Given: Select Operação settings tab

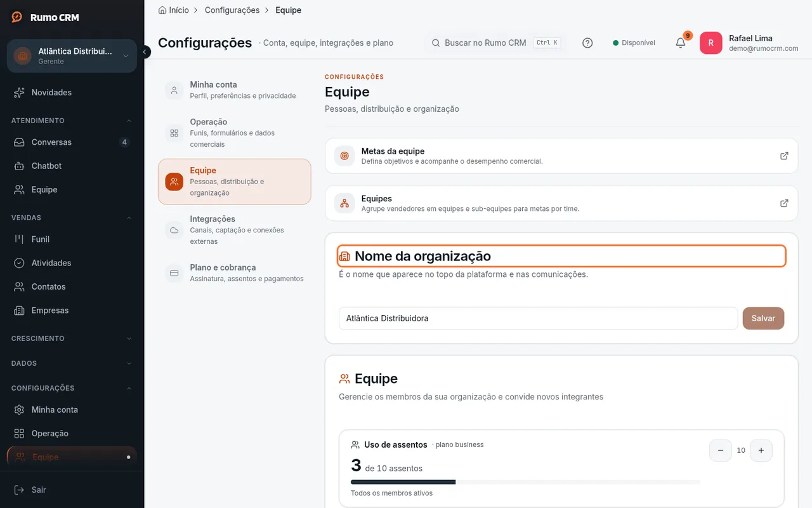Looking at the screenshot, I should tap(234, 133).
